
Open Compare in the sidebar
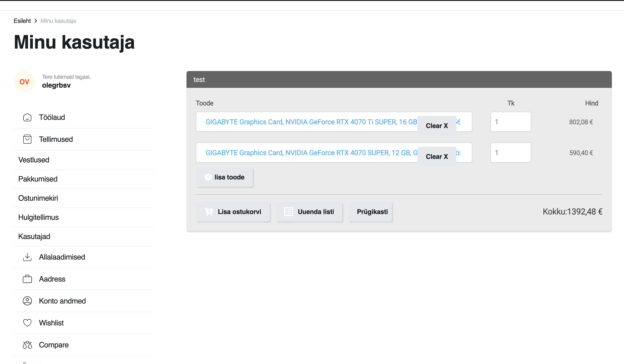click(x=84, y=345)
